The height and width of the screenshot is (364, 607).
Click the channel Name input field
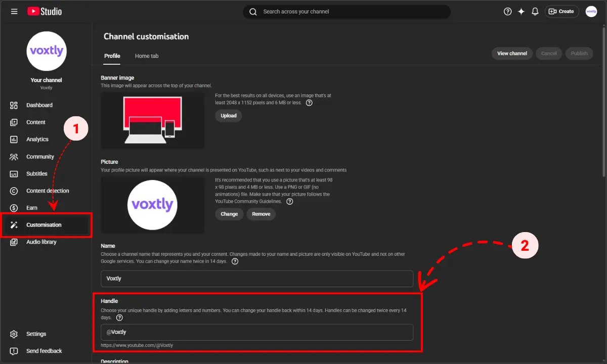(257, 279)
